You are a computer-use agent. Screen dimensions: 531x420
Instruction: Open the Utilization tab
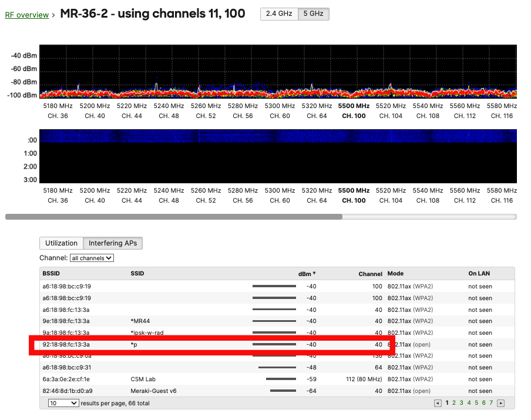(x=61, y=243)
